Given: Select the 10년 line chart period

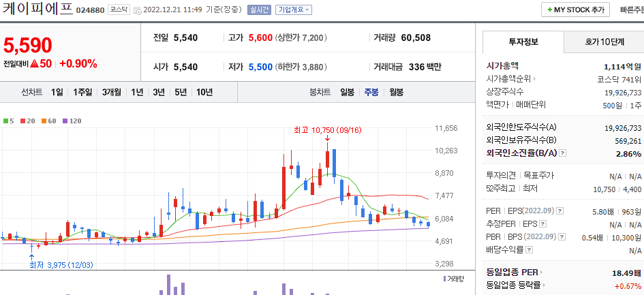Looking at the screenshot, I should 204,92.
